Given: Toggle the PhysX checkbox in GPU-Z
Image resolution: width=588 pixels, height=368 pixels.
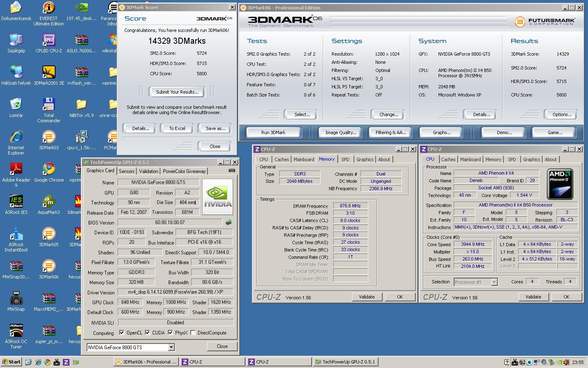Looking at the screenshot, I should click(170, 332).
